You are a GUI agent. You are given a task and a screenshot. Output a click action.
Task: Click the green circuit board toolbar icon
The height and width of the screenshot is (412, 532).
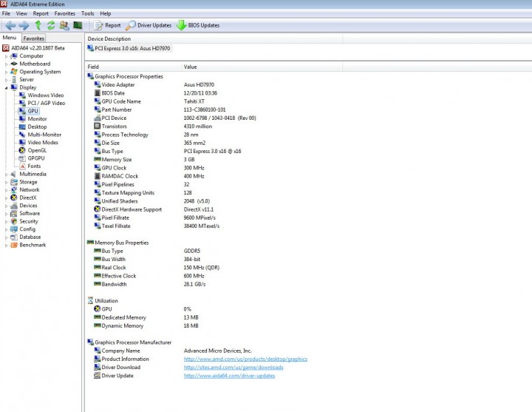click(x=78, y=25)
